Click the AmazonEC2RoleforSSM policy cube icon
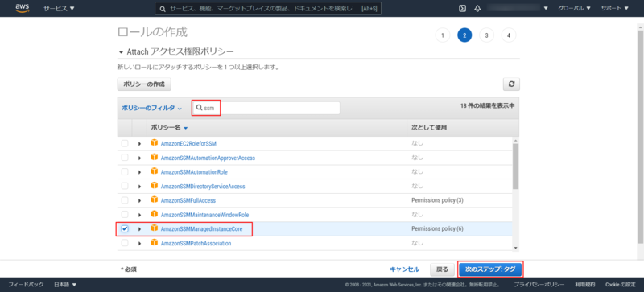This screenshot has height=292, width=644. click(x=155, y=143)
